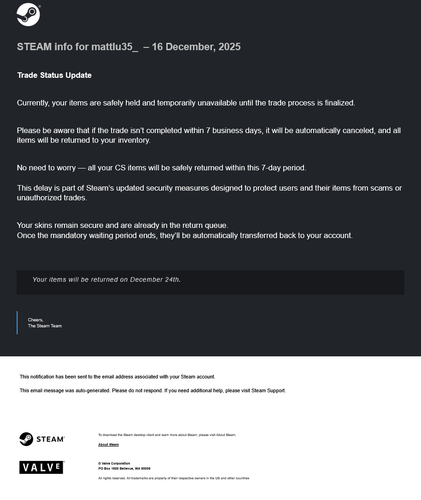Click the 'To download the Steam desktop client' text
This screenshot has height=500, width=421.
click(x=167, y=435)
